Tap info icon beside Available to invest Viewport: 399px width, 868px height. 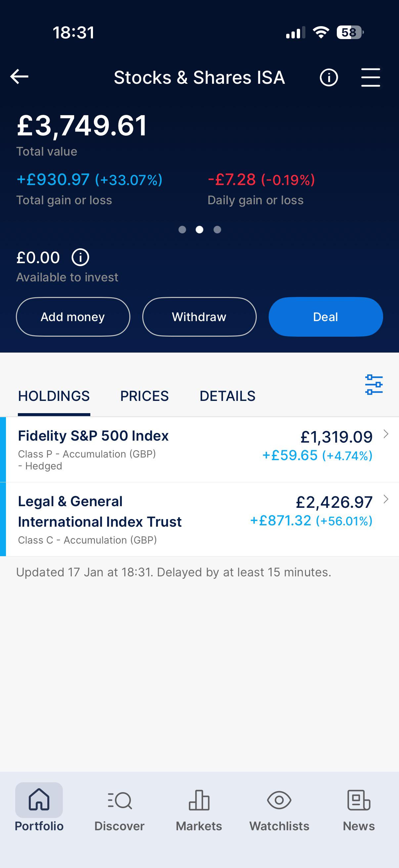tap(80, 258)
